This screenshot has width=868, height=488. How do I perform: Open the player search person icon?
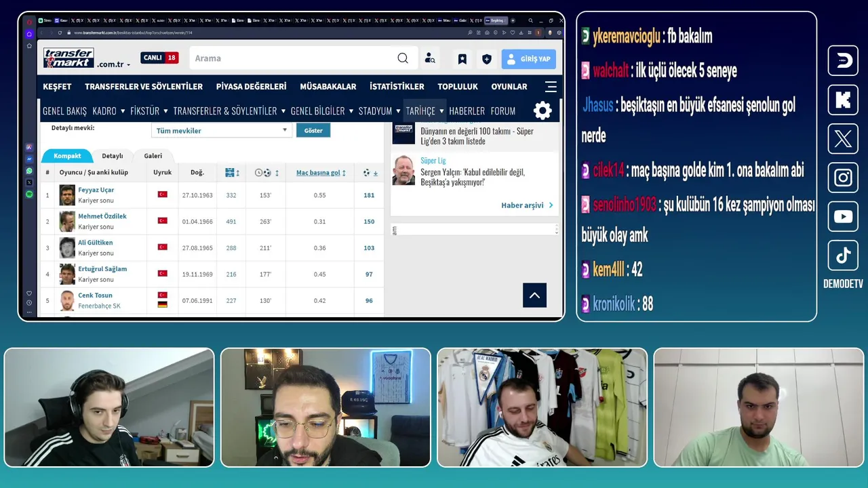pyautogui.click(x=430, y=59)
